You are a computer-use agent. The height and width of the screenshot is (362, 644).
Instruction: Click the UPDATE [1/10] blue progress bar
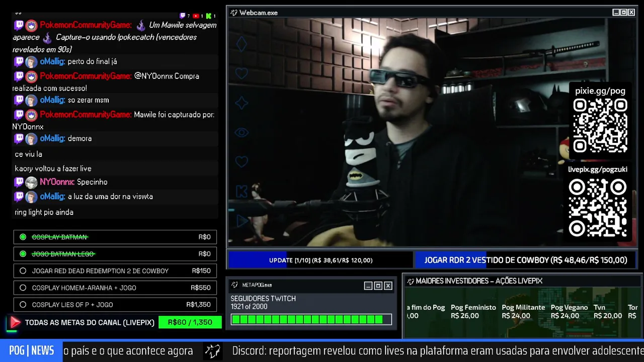click(320, 260)
